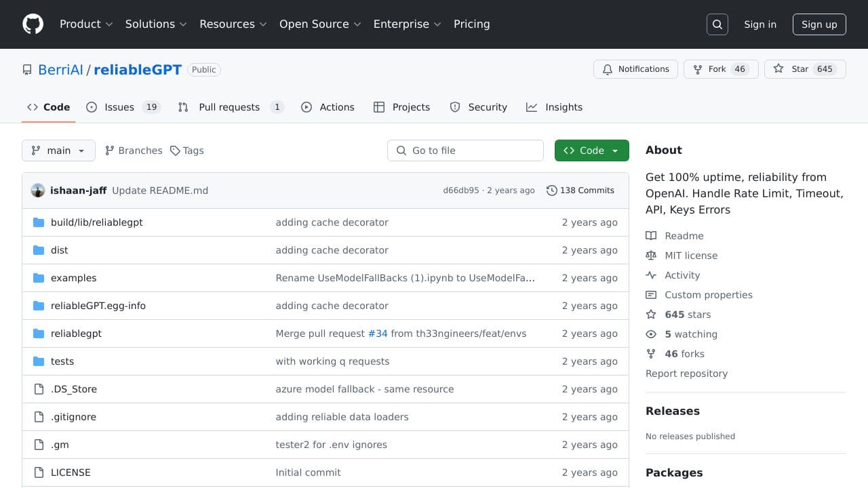Image resolution: width=868 pixels, height=488 pixels.
Task: Open pull request #34 link
Action: click(378, 333)
